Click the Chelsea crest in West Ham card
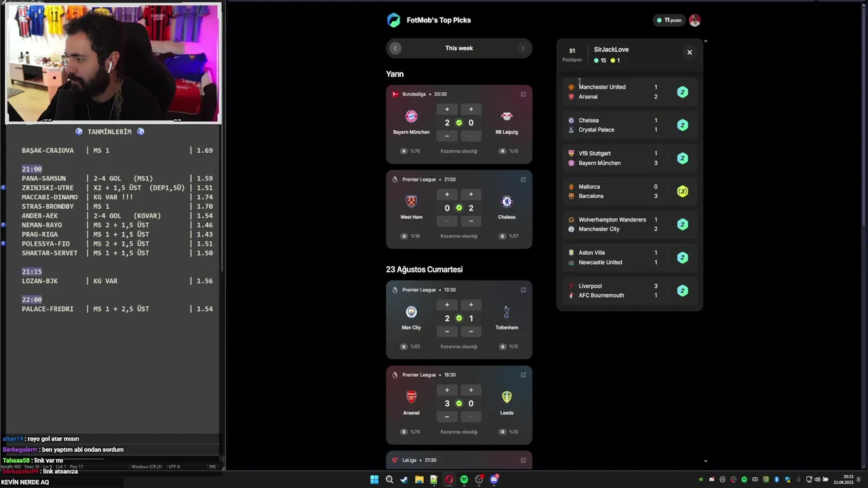 [507, 201]
